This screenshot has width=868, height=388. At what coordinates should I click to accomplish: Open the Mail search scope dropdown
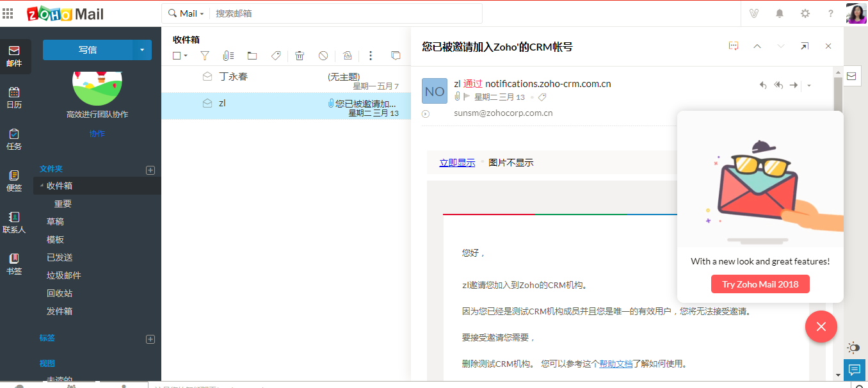(x=187, y=13)
